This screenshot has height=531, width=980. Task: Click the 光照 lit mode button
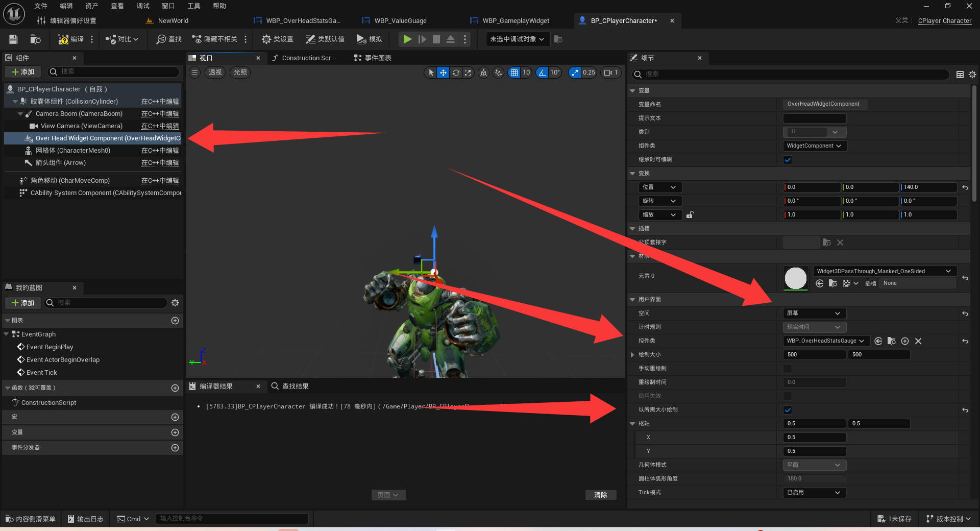point(240,73)
